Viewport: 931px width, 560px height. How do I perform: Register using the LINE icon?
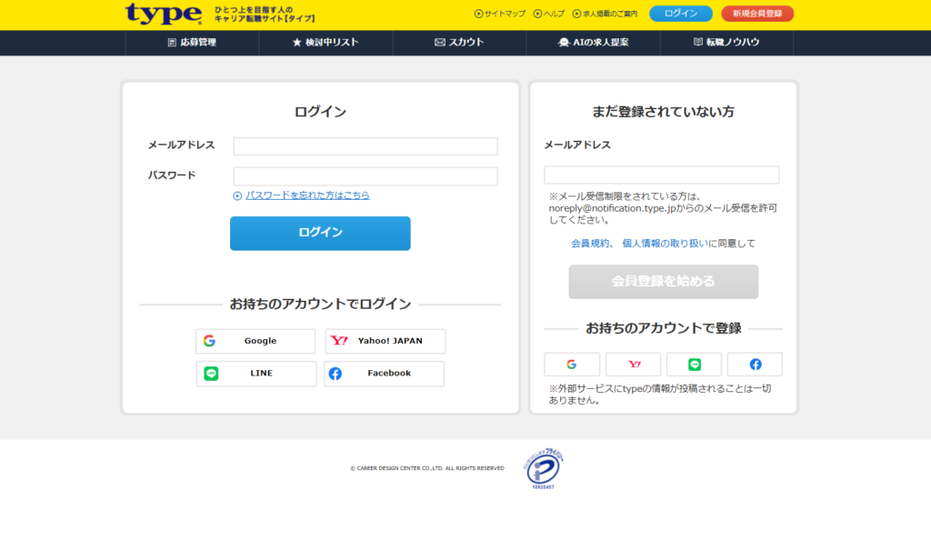pyautogui.click(x=694, y=365)
